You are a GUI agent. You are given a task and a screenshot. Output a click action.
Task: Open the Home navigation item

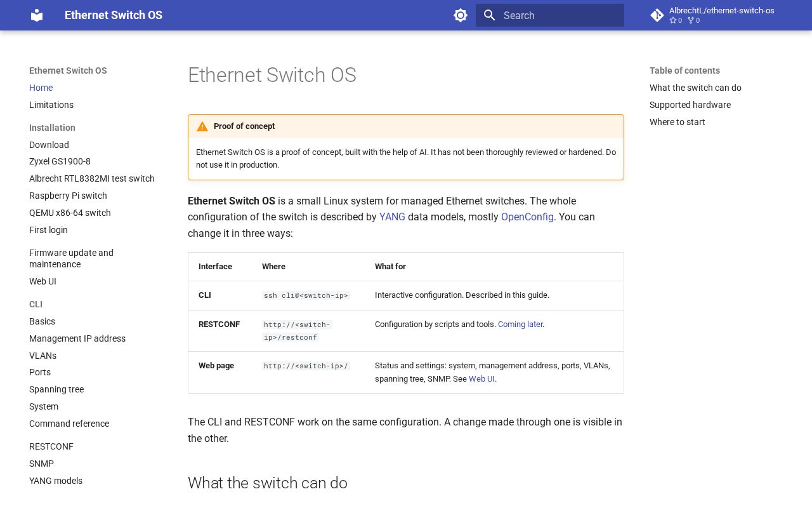pos(41,88)
